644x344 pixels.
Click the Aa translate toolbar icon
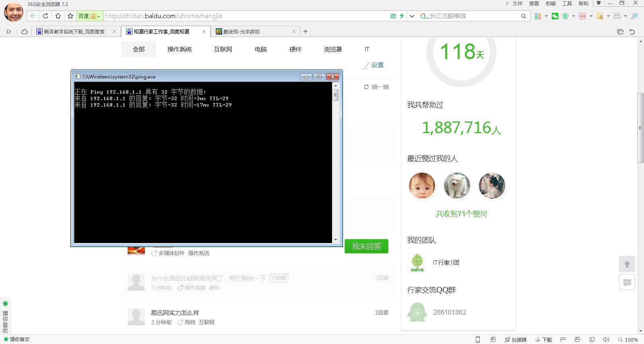click(x=582, y=16)
